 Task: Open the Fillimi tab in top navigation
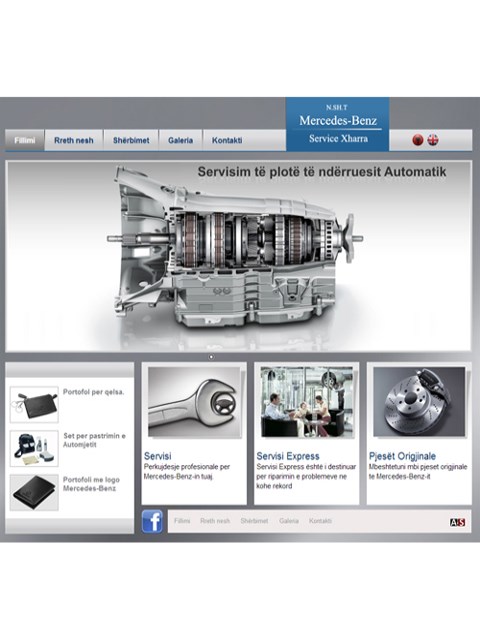(x=25, y=140)
